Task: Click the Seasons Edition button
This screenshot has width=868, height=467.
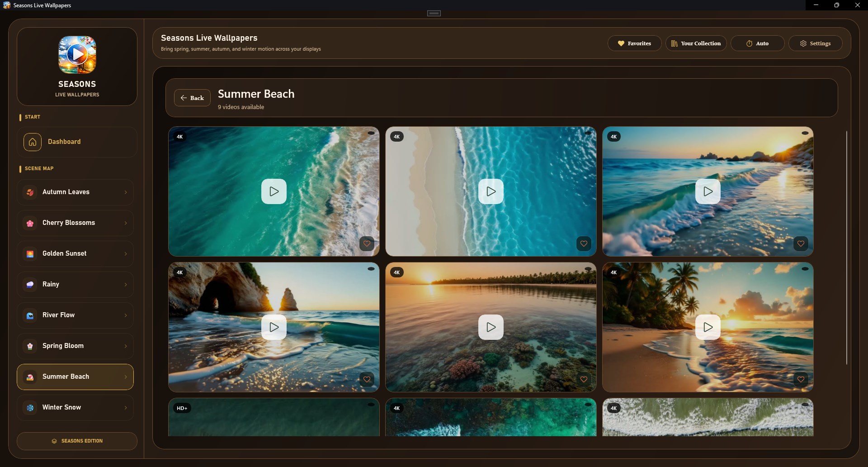Action: point(77,441)
